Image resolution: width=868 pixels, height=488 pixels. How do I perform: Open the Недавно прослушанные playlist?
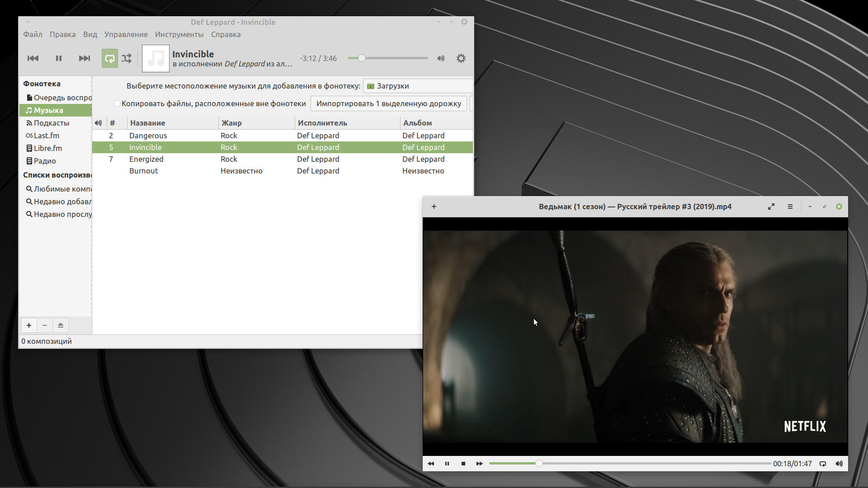(56, 214)
